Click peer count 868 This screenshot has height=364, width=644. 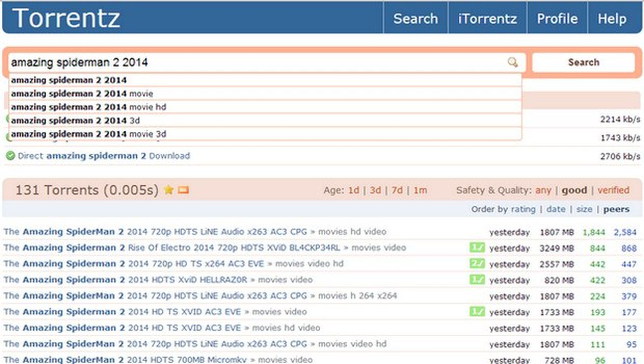click(629, 248)
